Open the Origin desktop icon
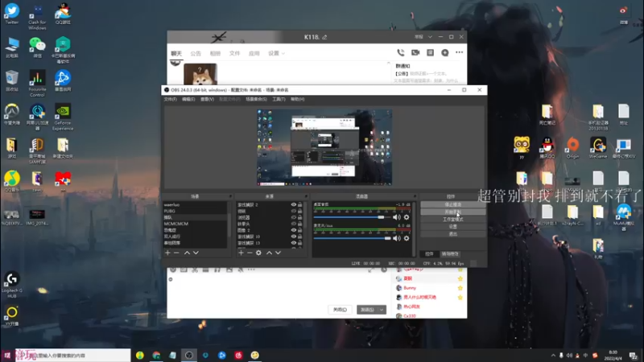Image resolution: width=644 pixels, height=362 pixels. [x=572, y=148]
